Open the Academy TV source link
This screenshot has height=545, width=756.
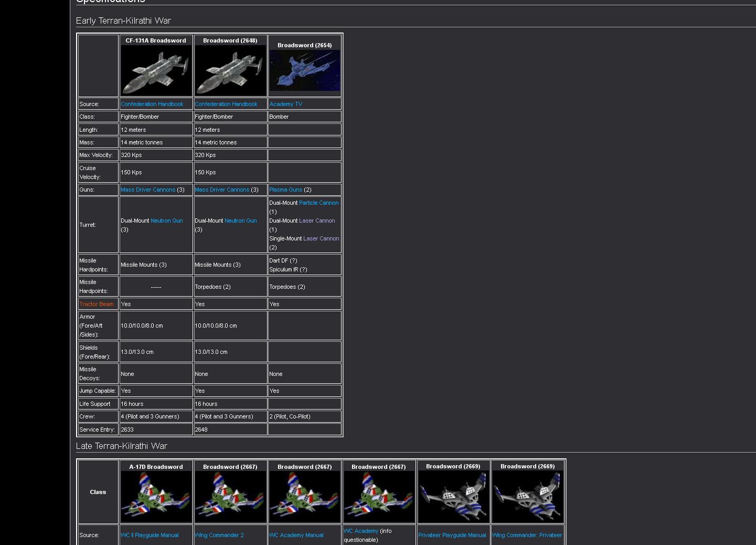point(285,104)
